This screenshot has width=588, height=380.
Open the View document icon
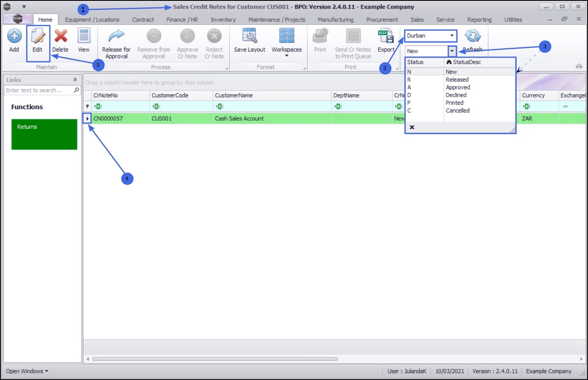(84, 36)
